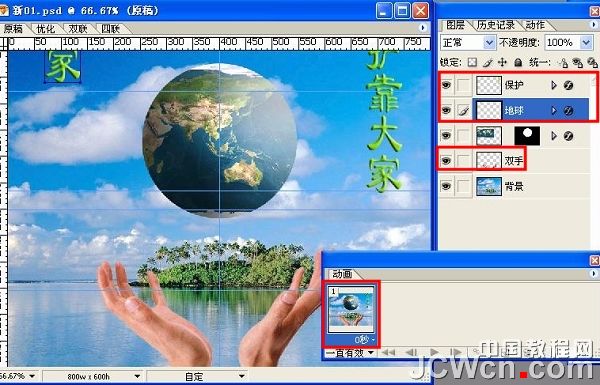The height and width of the screenshot is (385, 600).
Task: Click the opacity value field 100%
Action: coord(561,42)
